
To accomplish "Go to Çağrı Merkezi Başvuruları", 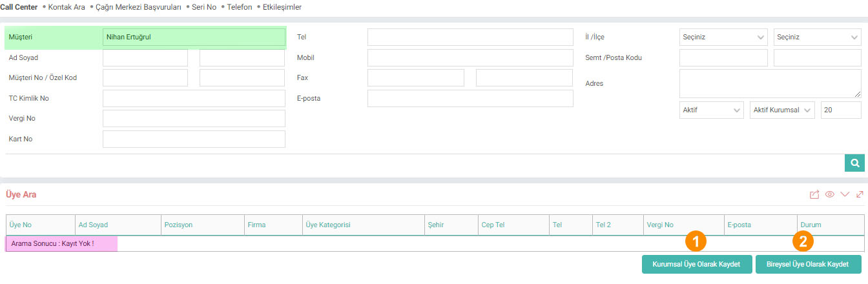I will (139, 7).
